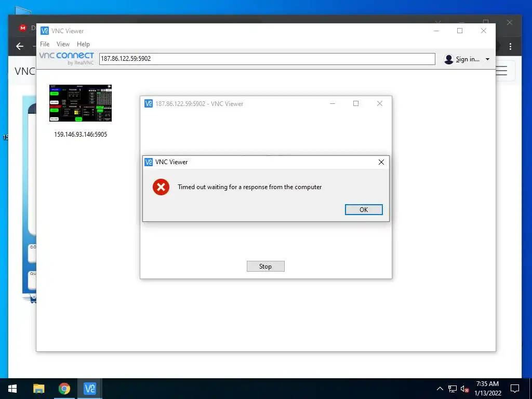Open the View menu in VNC Viewer
This screenshot has height=399, width=532.
[x=63, y=44]
